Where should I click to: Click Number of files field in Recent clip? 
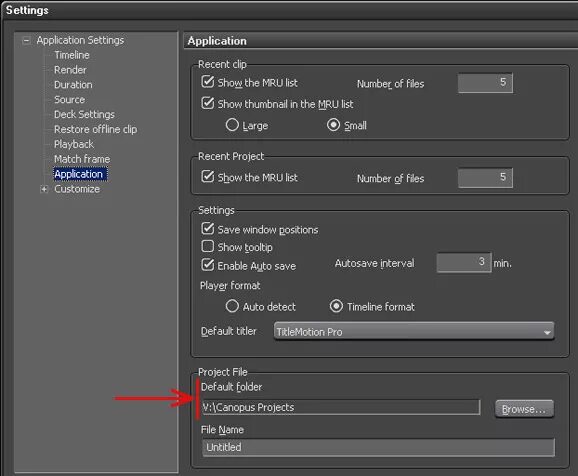[485, 83]
